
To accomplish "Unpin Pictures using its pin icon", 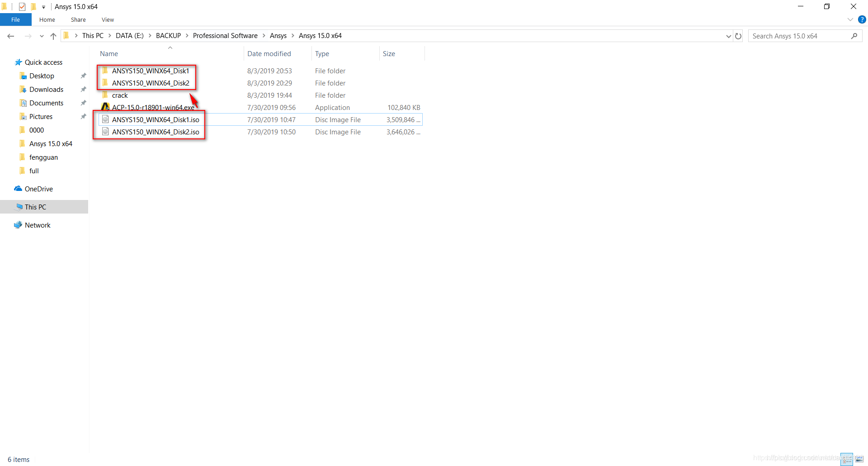I will coord(83,116).
